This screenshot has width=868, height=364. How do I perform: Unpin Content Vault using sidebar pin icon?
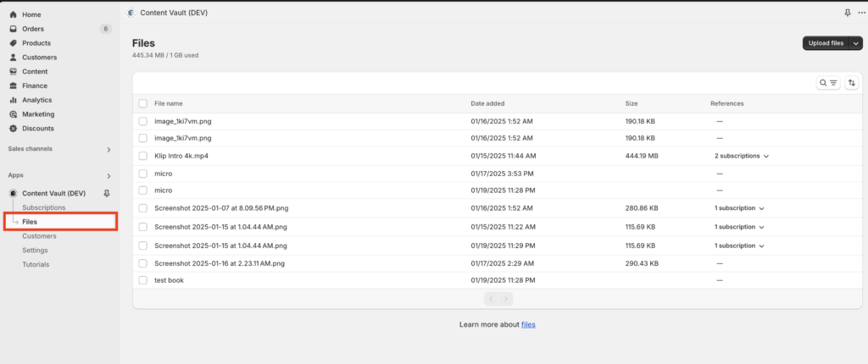point(107,193)
